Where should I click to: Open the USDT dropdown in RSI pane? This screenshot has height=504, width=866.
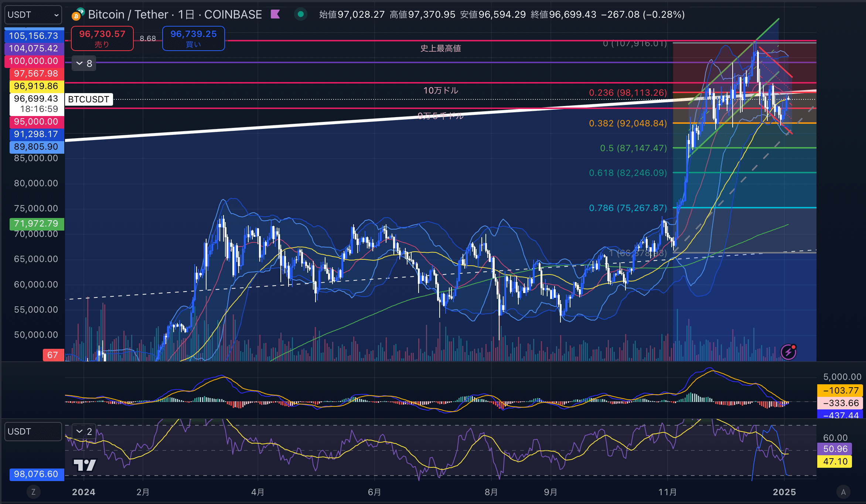(33, 432)
